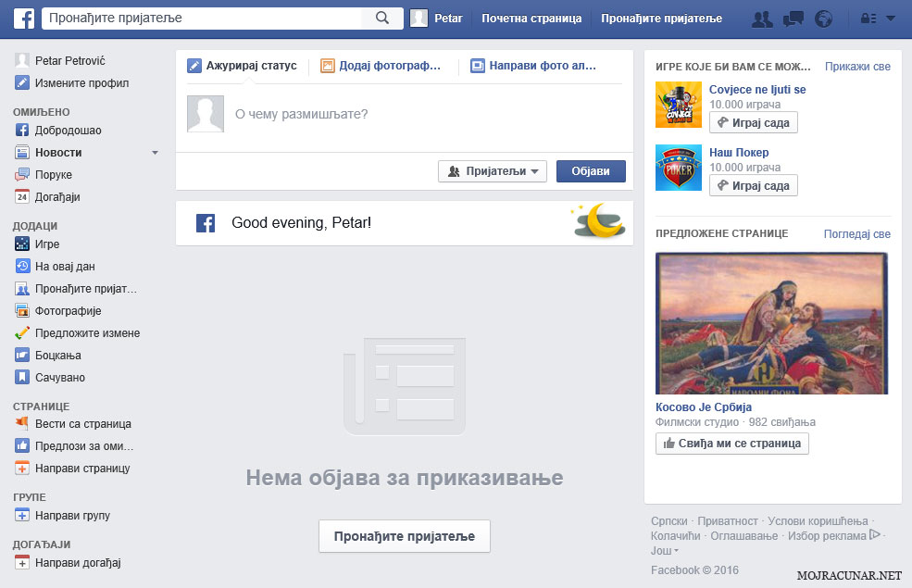Click the clock icon beside На овај дан
Screen dimensions: 912x588
22,266
